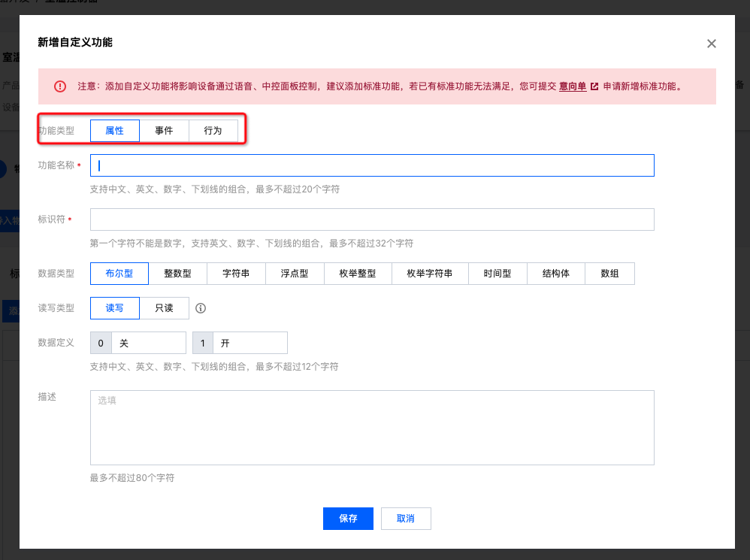Set data type to 结构体
The width and height of the screenshot is (750, 560).
point(556,274)
